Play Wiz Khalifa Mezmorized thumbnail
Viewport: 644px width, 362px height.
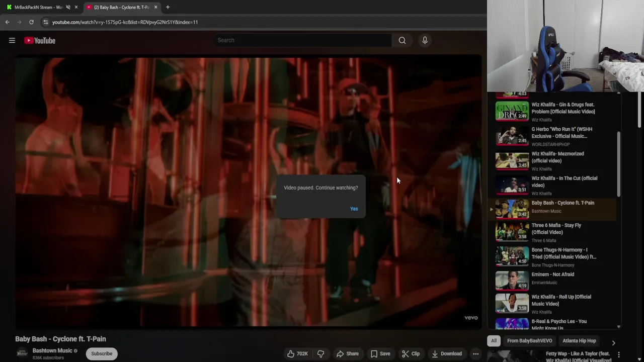pyautogui.click(x=512, y=161)
